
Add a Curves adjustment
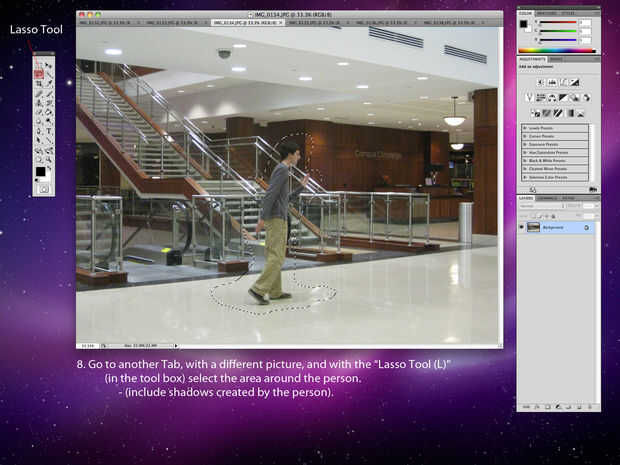563,83
